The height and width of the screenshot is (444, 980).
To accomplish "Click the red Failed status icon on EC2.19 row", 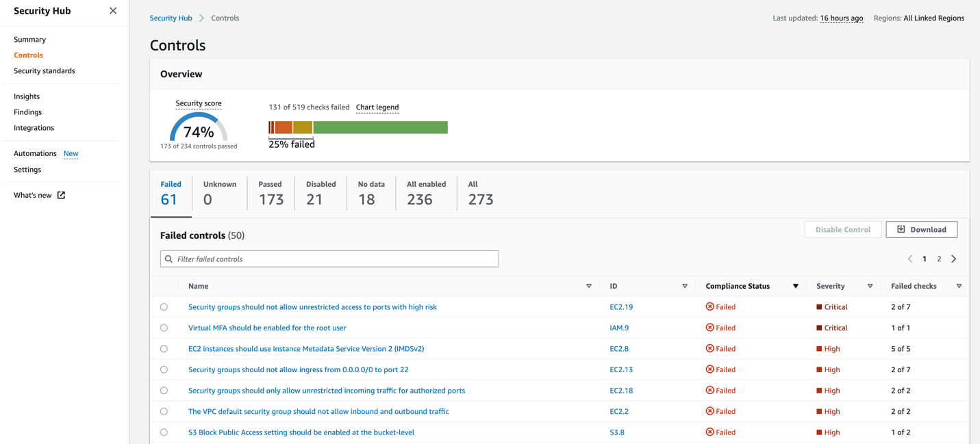I will pyautogui.click(x=710, y=306).
